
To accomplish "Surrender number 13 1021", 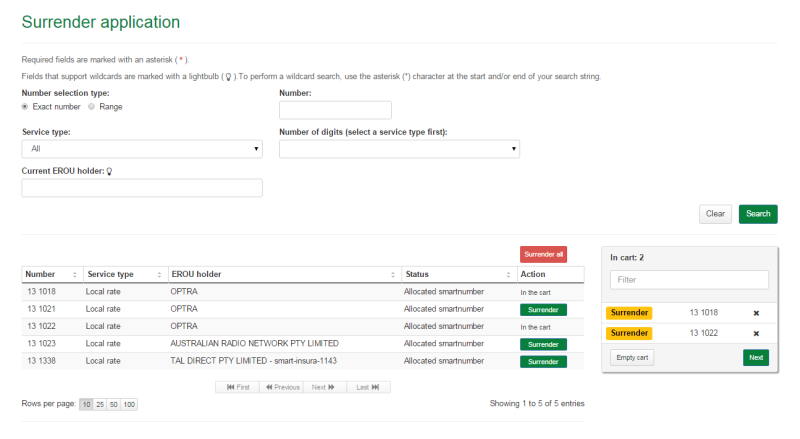I will point(543,310).
